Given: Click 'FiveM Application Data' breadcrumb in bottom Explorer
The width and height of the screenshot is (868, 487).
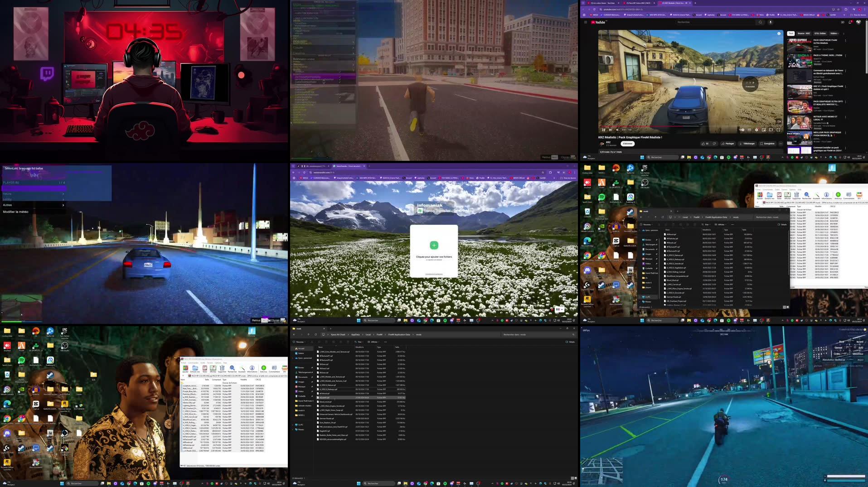Looking at the screenshot, I should 399,334.
